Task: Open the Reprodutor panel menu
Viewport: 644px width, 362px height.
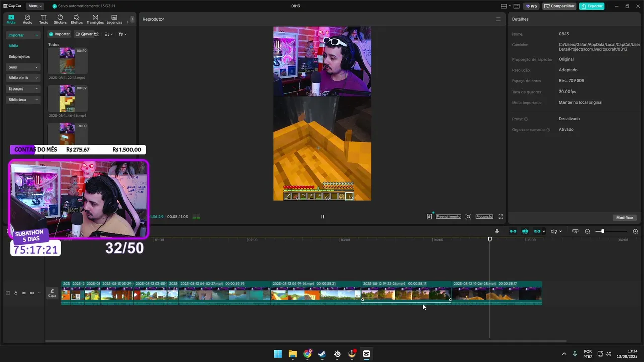Action: (x=498, y=19)
